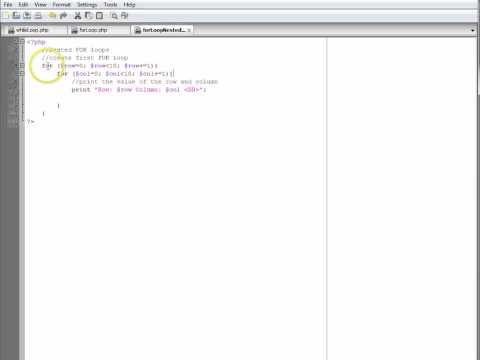Click the Copy toolbar icon
The height and width of the screenshot is (360, 480).
click(88, 16)
